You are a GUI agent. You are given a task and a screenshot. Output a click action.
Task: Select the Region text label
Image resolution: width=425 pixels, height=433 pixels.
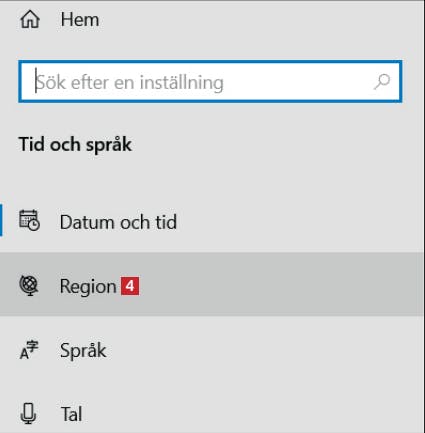88,287
